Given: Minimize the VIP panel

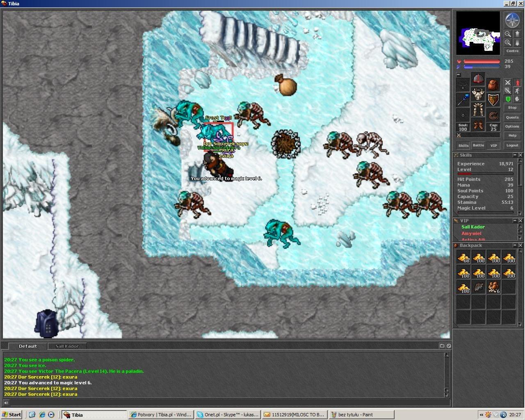Looking at the screenshot, I should click(515, 221).
